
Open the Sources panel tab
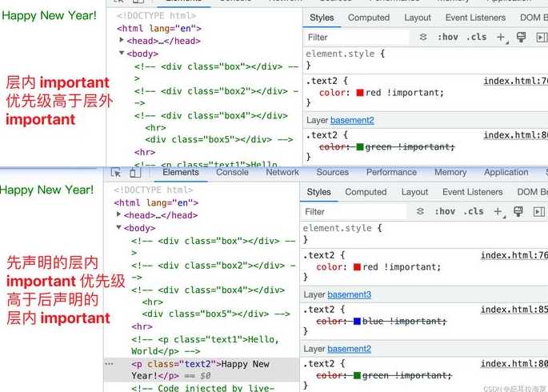click(332, 172)
